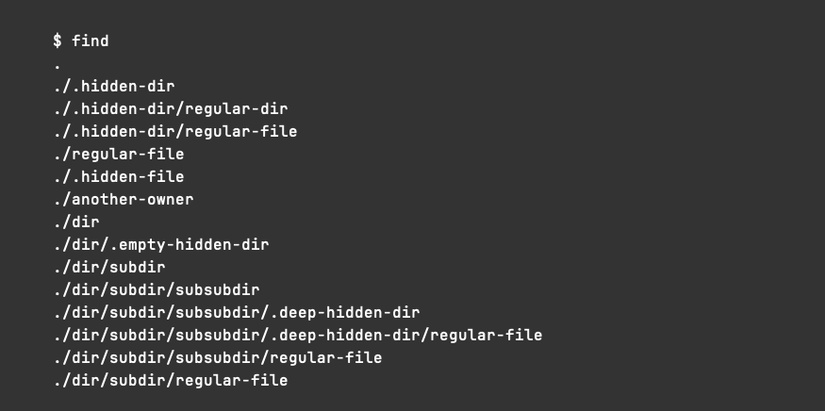Click the 'find' command word

[90, 41]
